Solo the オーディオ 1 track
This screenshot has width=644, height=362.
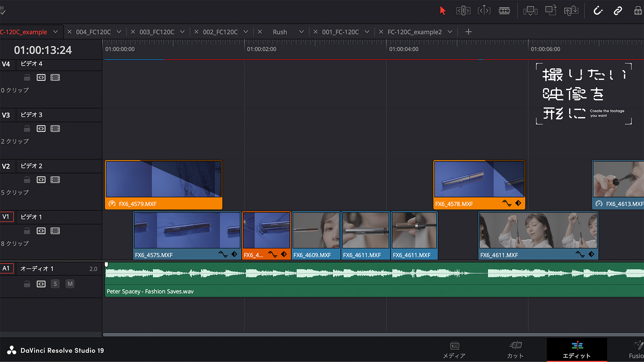pyautogui.click(x=55, y=284)
